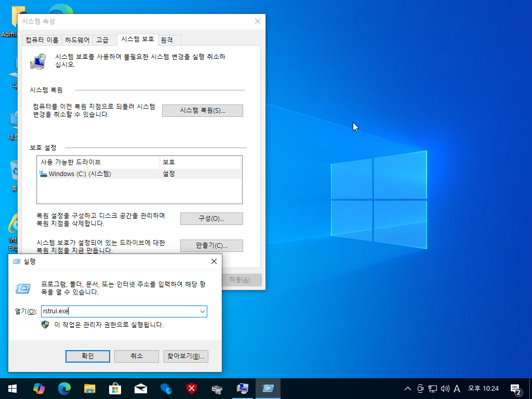Switch to the 원격 tab

pos(167,40)
